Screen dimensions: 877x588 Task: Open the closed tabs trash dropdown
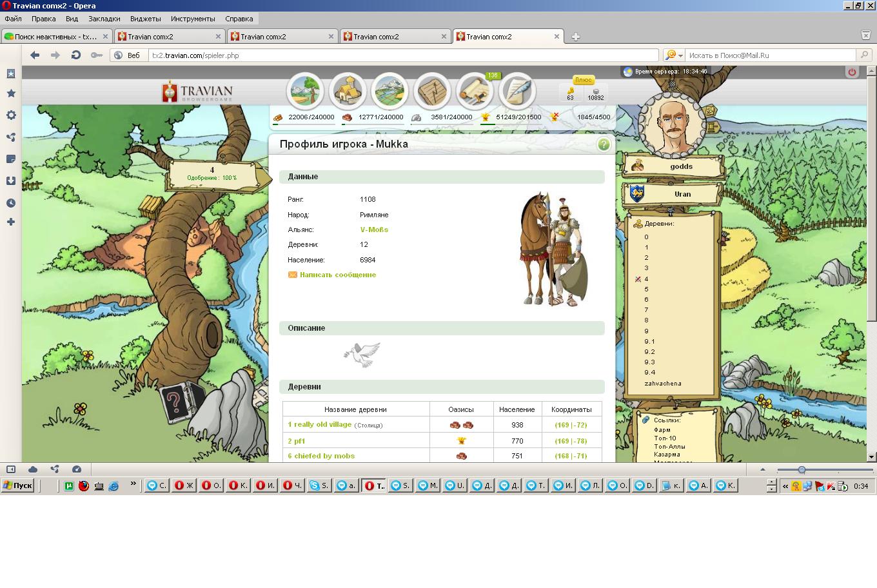pyautogui.click(x=866, y=35)
